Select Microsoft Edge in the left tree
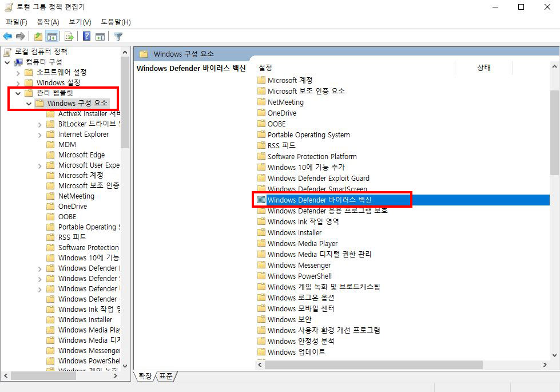The width and height of the screenshot is (560, 392). [81, 155]
